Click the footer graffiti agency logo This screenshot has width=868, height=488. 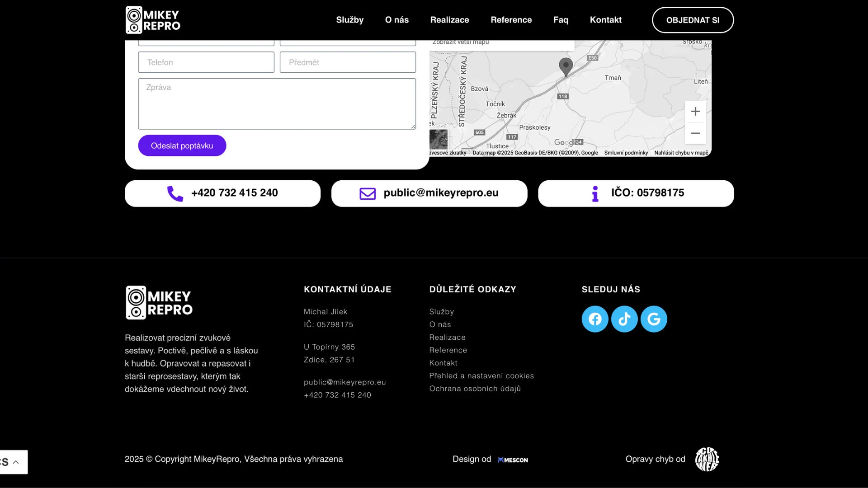[707, 459]
